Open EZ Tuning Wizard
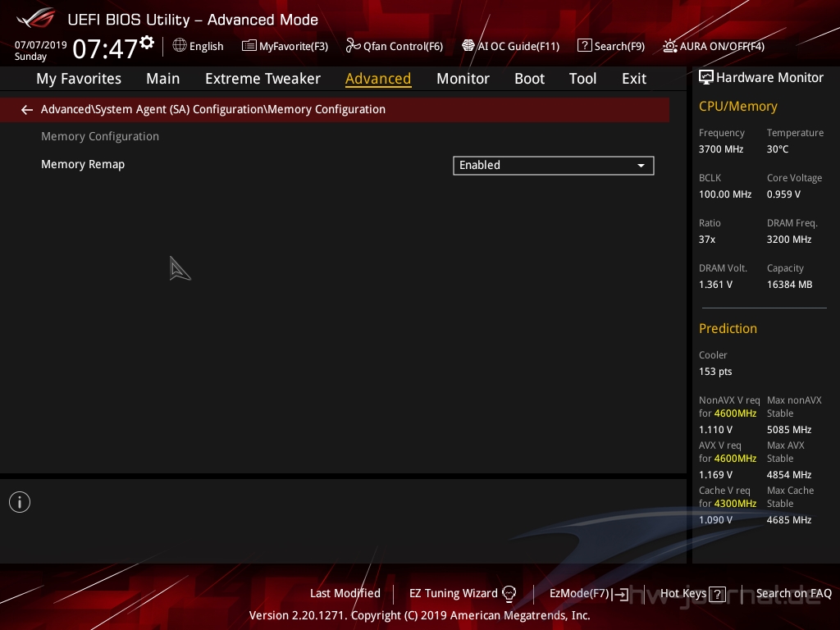The image size is (840, 630). [463, 593]
